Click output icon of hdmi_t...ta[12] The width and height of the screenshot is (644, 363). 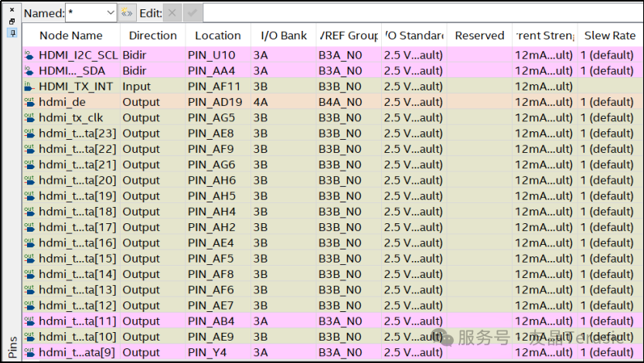pos(29,305)
